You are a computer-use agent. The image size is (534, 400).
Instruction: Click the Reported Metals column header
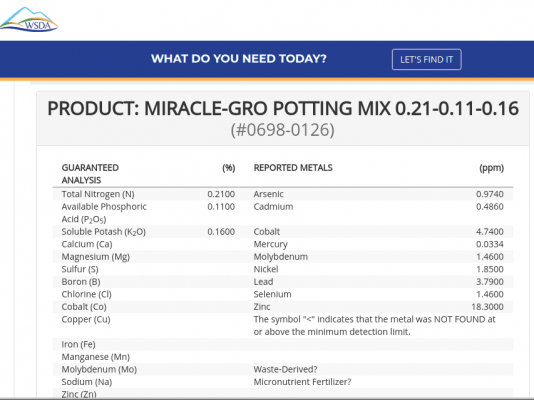coord(293,167)
